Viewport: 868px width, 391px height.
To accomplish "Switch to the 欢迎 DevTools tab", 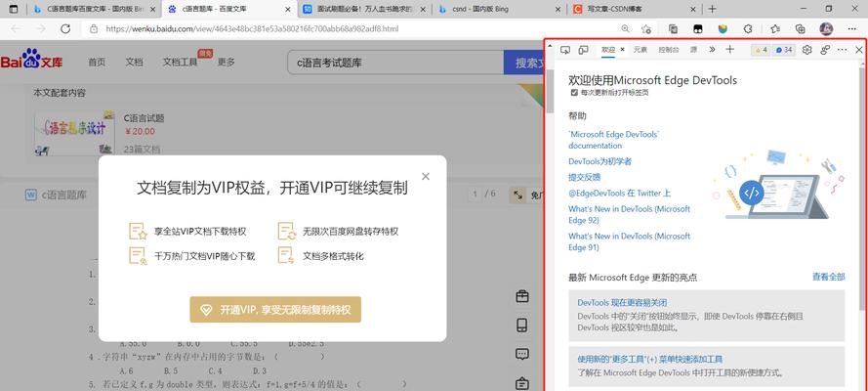I will coord(608,50).
